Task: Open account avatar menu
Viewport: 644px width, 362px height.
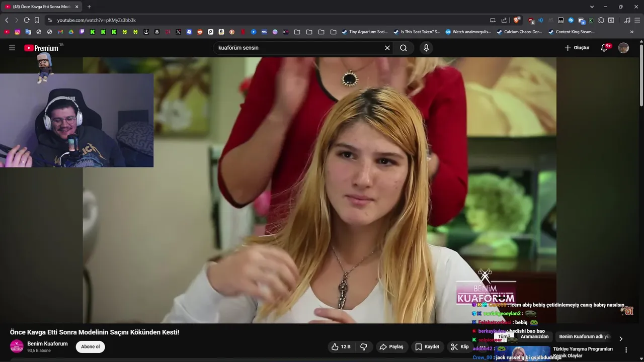Action: coord(623,48)
